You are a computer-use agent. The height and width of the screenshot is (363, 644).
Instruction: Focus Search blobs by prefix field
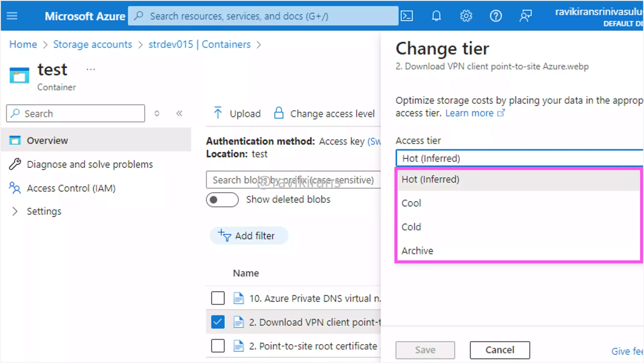pos(293,180)
